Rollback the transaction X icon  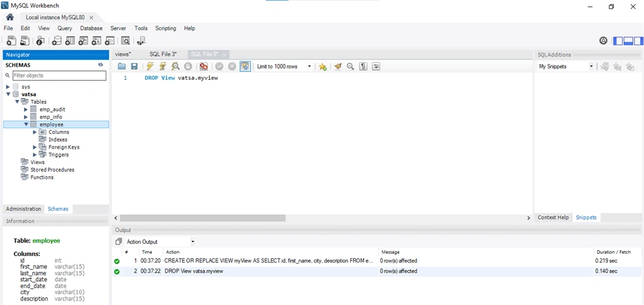pos(232,66)
